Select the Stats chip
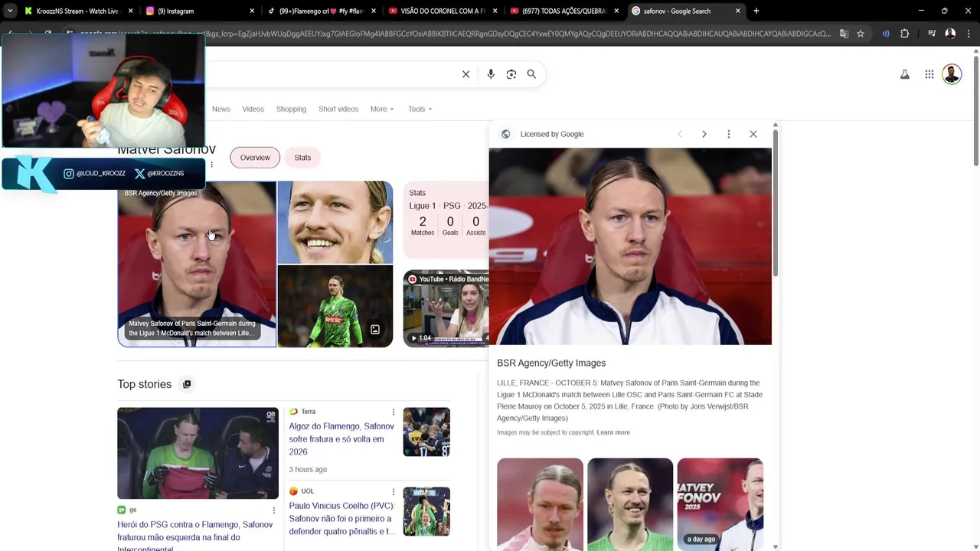This screenshot has height=551, width=980. coord(302,158)
